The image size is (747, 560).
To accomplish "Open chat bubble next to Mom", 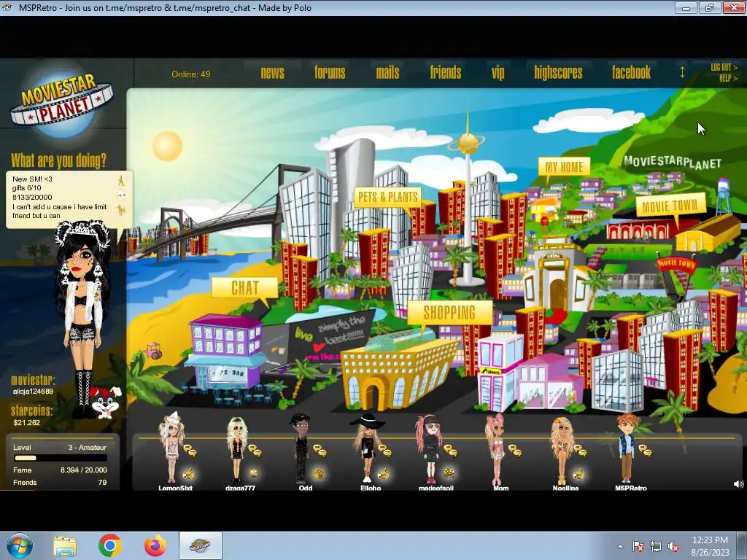I will [x=515, y=451].
